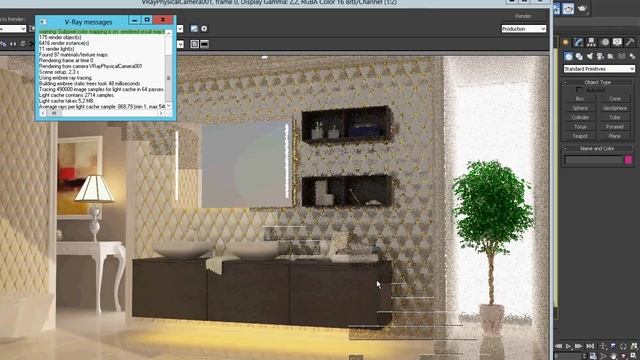Click the pink object color swatch
The image size is (640, 360).
click(x=628, y=160)
